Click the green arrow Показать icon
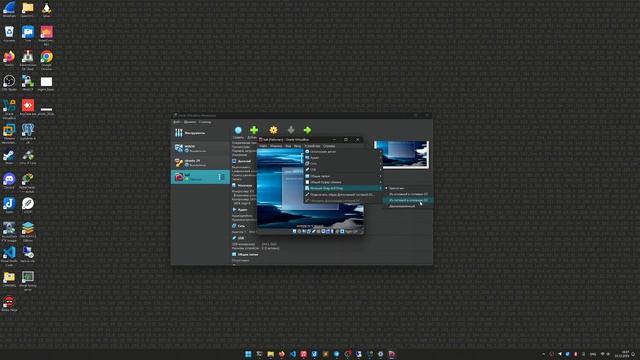Viewport: 640px width, 360px height. [307, 130]
